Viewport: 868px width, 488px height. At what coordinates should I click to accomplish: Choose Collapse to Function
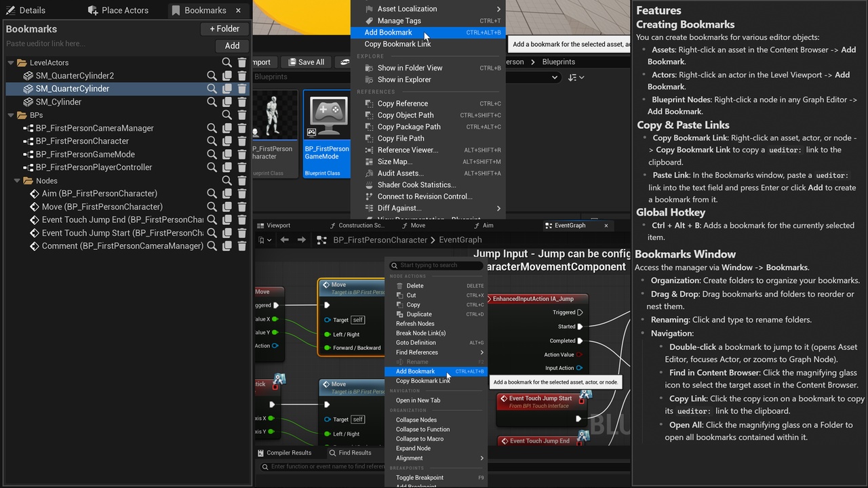click(x=436, y=429)
